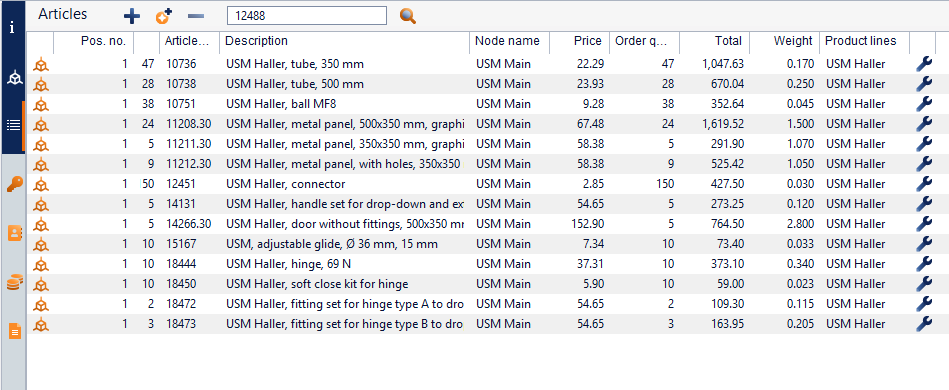Click the Articles panel title
949x390 pixels.
coord(63,14)
